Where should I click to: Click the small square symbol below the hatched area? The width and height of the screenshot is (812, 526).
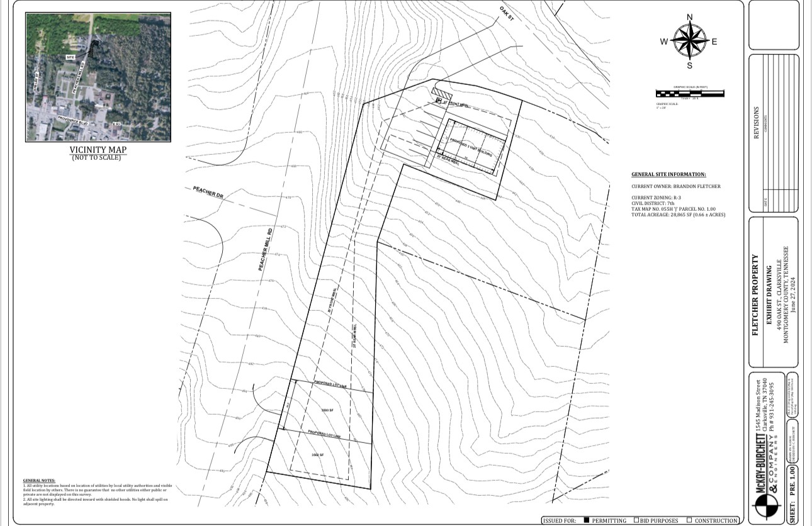pos(439,101)
